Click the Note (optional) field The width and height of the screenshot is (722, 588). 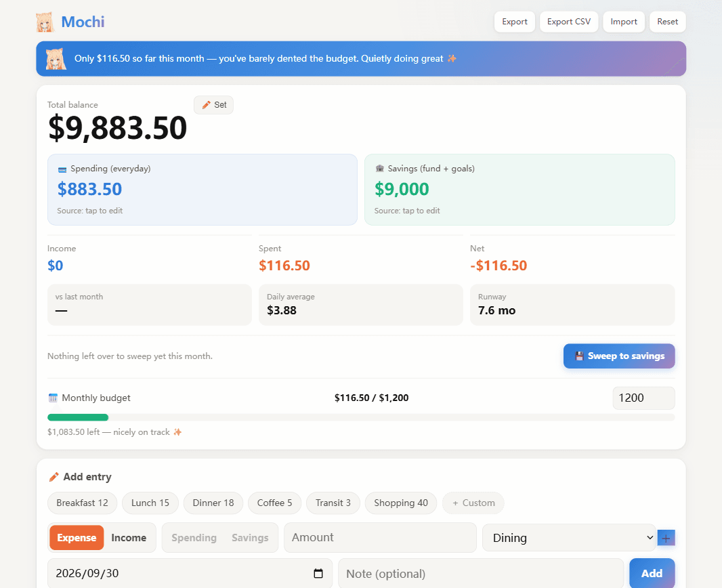[x=481, y=574]
